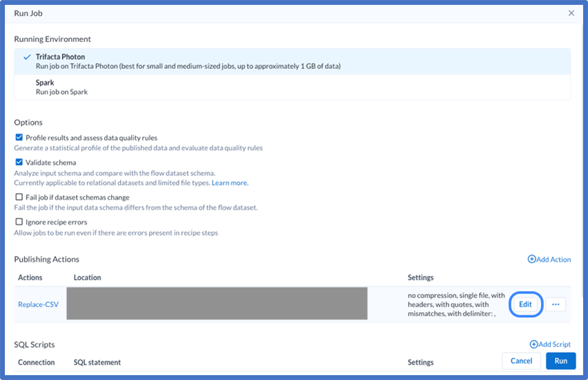
Task: Run the job
Action: click(x=560, y=361)
